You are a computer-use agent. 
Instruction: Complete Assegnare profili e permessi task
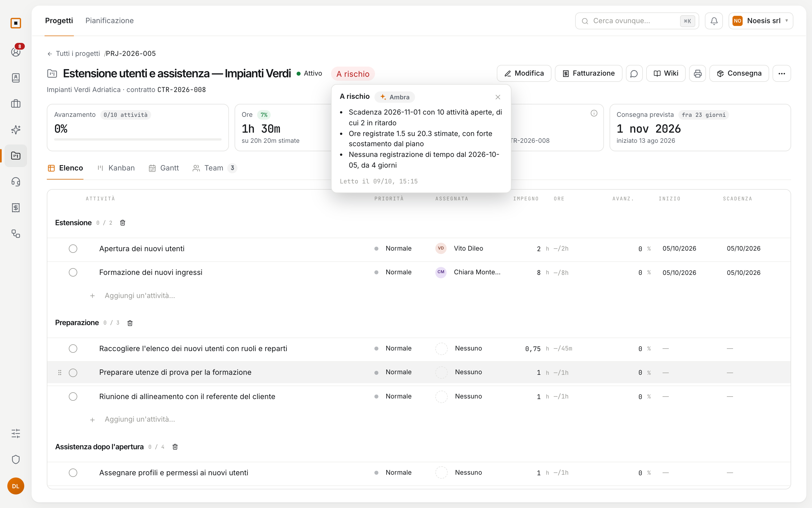click(x=73, y=473)
